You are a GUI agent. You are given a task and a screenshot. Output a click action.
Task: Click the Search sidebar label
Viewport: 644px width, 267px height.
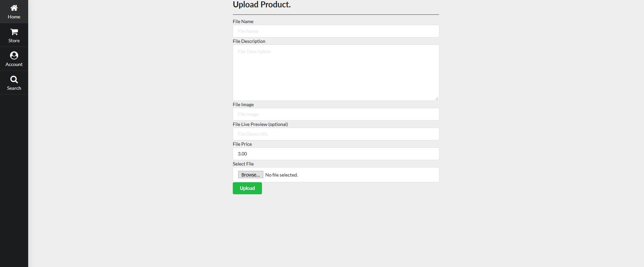pos(14,88)
